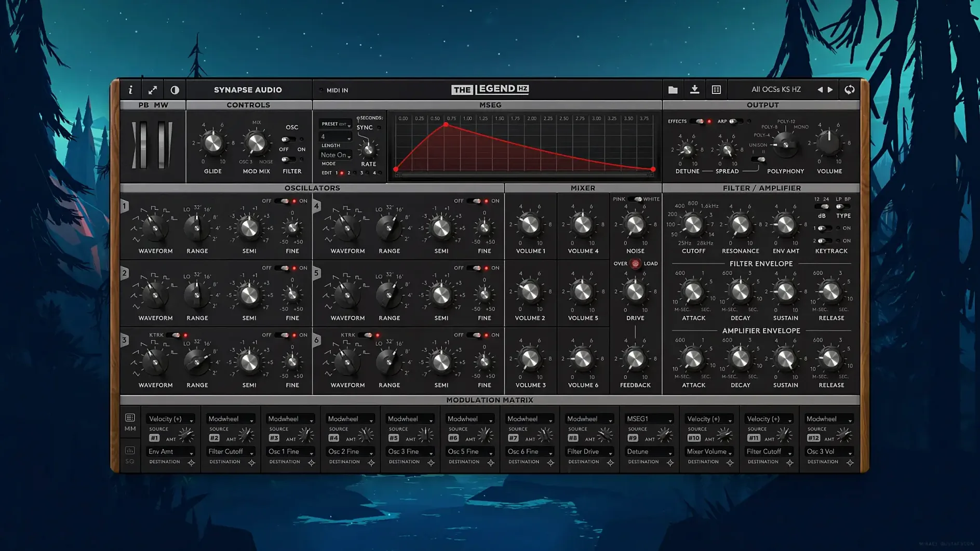Screen dimensions: 980x551
Task: Open slot #9 MSEG1 source dropdown
Action: pyautogui.click(x=649, y=419)
